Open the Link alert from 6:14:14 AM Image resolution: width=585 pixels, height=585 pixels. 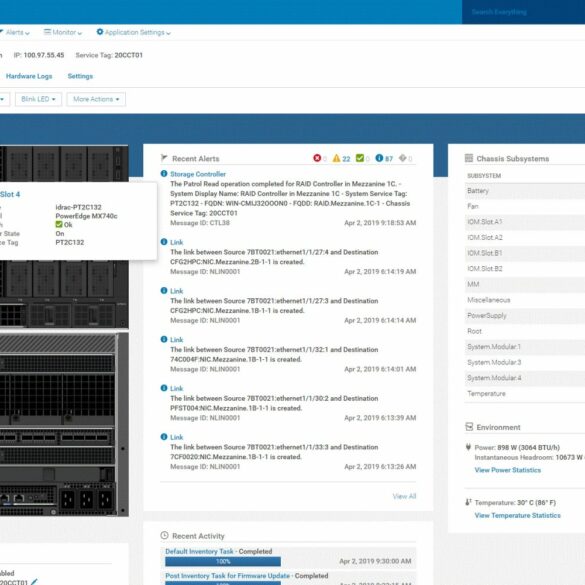tap(176, 291)
